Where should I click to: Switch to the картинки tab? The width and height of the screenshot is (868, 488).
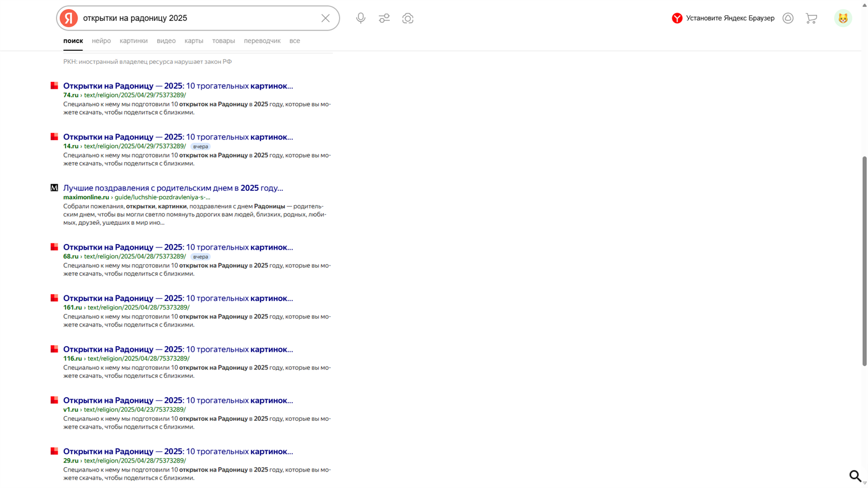tap(133, 41)
